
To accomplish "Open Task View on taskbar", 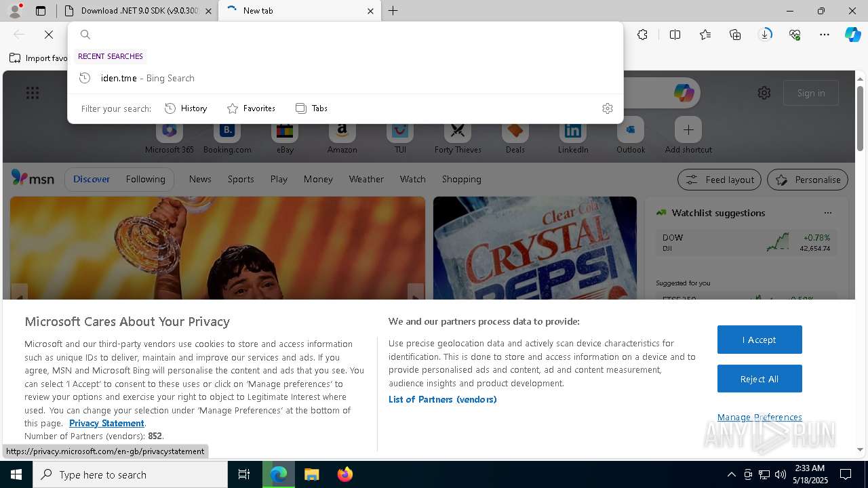I will coord(244,474).
